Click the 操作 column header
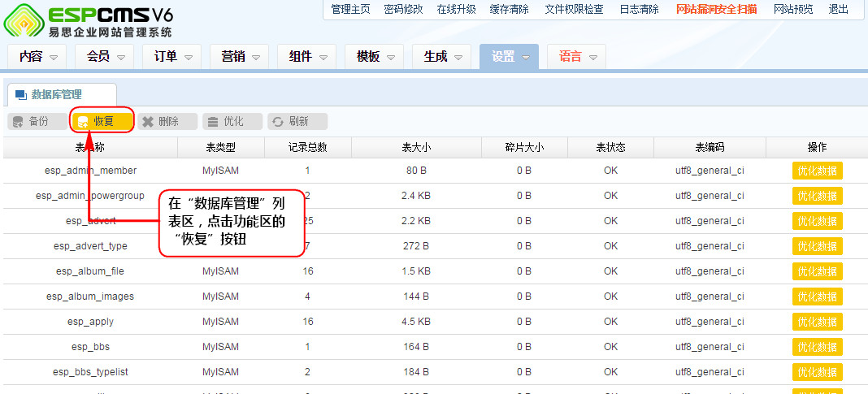The image size is (868, 394). 817,147
